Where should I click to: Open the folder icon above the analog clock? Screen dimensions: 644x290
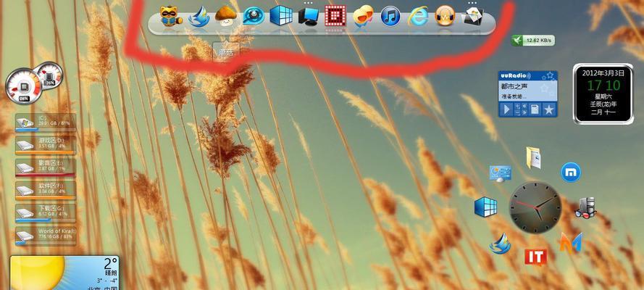click(533, 158)
